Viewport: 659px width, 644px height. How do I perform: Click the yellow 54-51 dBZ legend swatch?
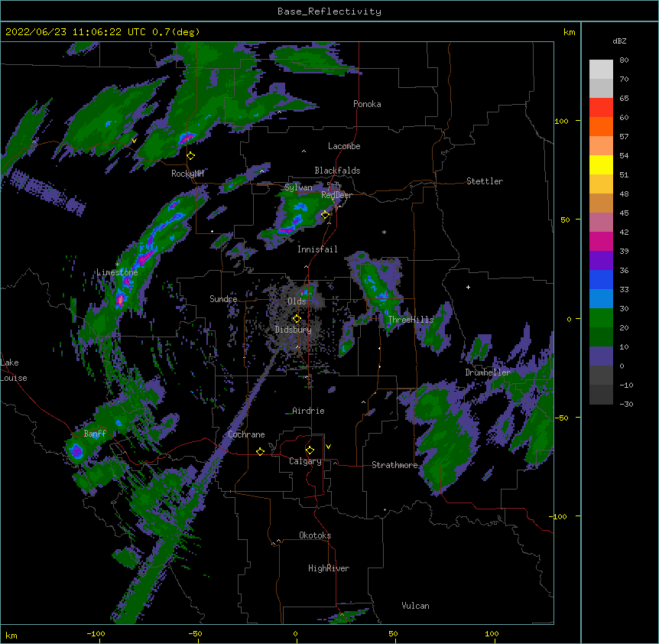point(601,164)
